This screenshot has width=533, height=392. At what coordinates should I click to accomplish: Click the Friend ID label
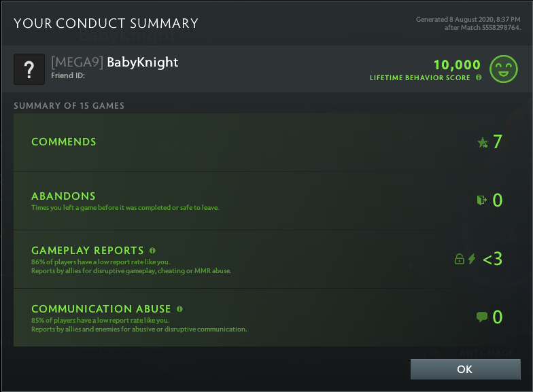(68, 75)
